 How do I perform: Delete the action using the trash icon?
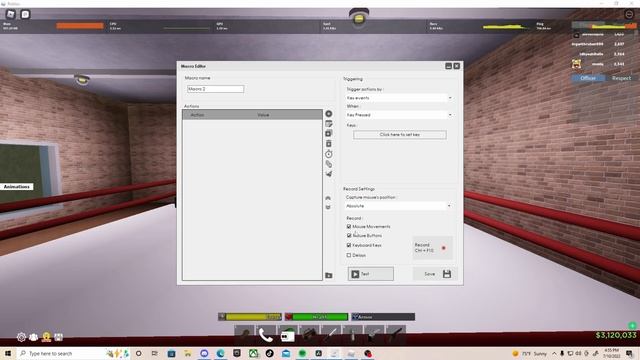click(329, 144)
